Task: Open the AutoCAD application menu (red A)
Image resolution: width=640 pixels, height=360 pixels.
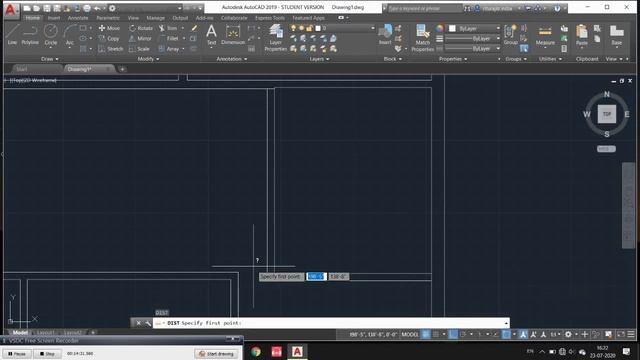Action: tap(10, 10)
